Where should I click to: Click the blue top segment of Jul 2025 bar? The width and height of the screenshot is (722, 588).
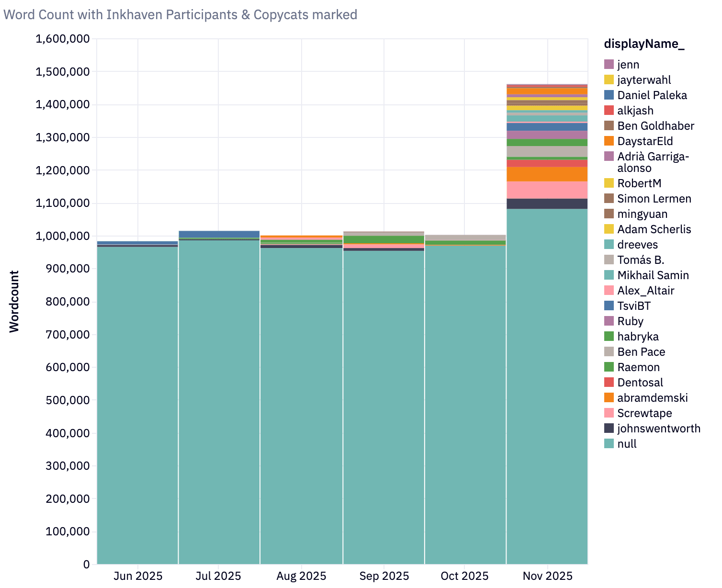coord(219,234)
